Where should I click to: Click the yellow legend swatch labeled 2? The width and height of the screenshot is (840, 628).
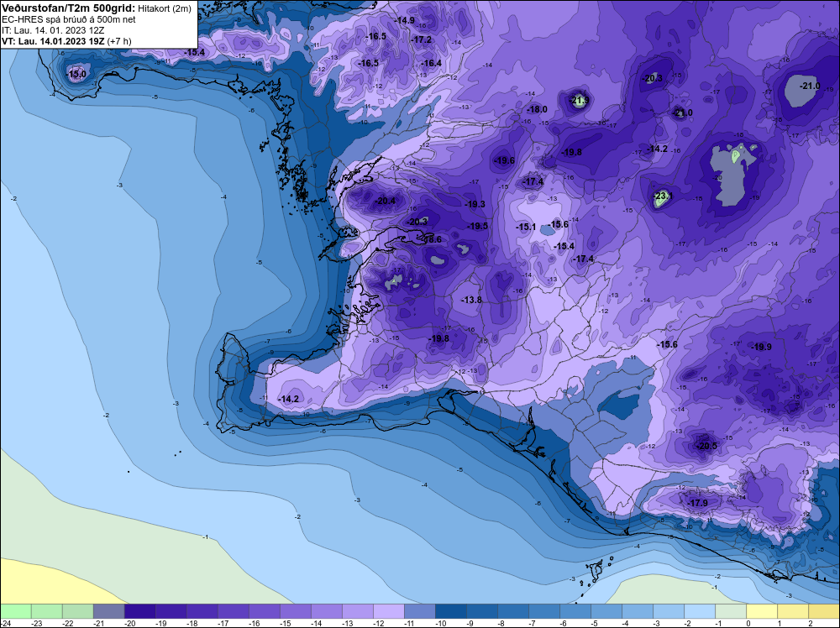coord(823,611)
